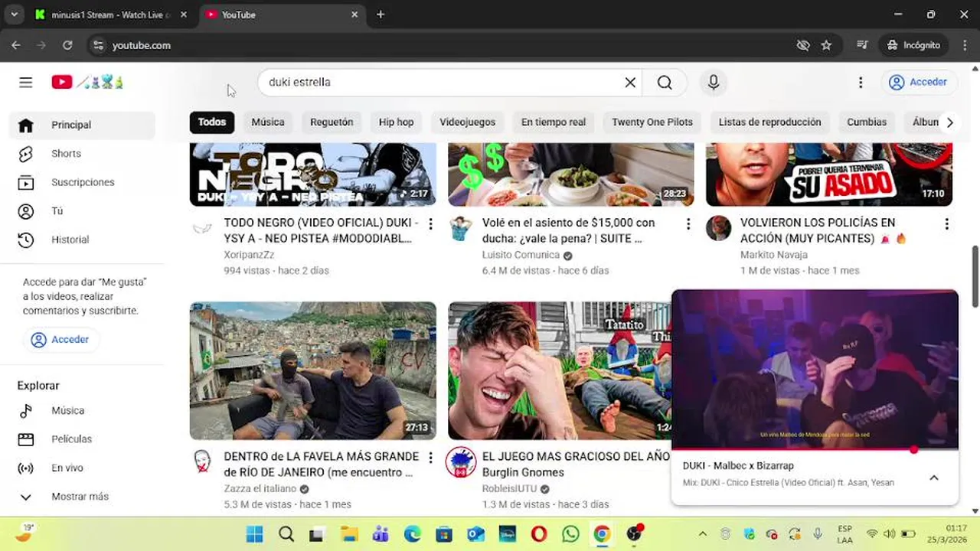Click Markito Navaja channel avatar

tap(718, 228)
